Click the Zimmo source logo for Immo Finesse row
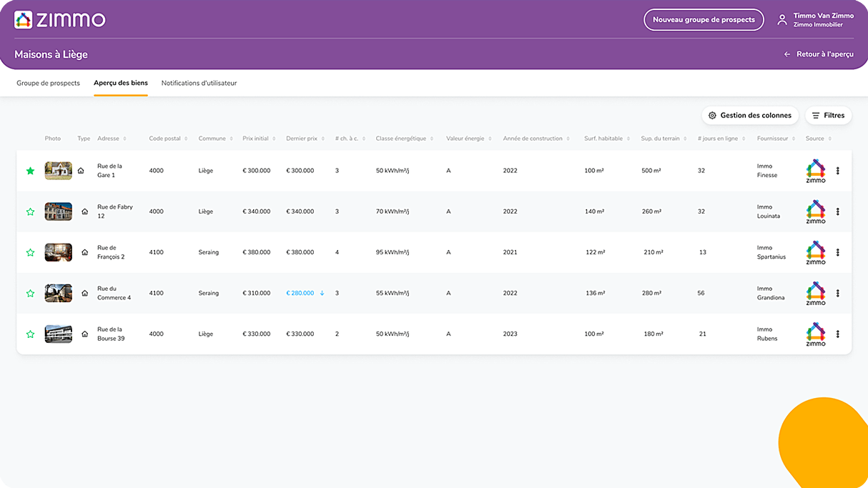Screen dimensions: 868x488 816,171
